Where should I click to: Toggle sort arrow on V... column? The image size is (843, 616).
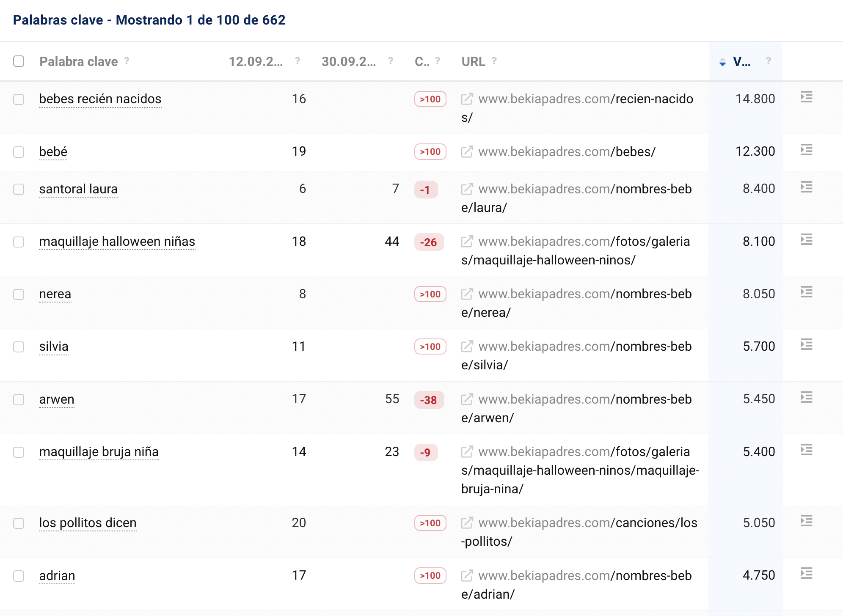[x=722, y=62]
